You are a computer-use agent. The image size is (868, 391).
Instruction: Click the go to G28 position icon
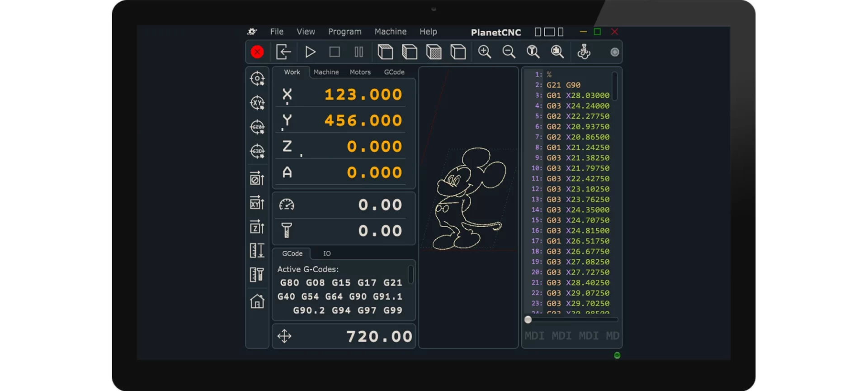(x=257, y=127)
